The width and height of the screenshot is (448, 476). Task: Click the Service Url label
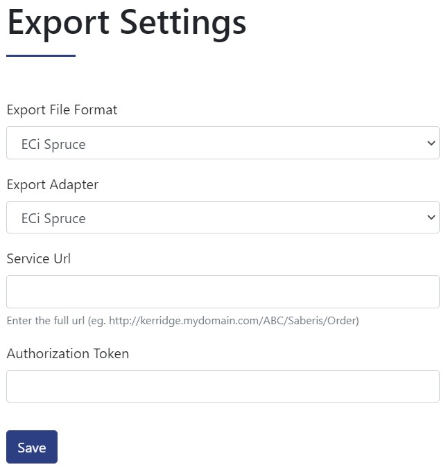tap(39, 259)
